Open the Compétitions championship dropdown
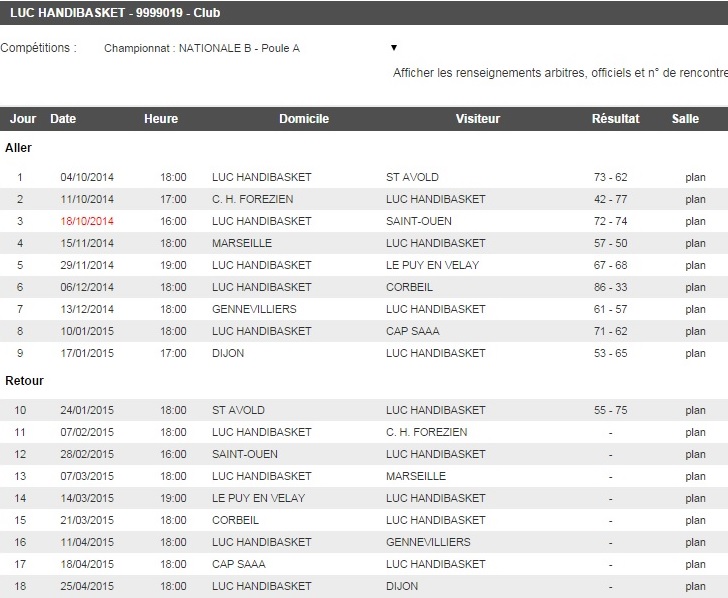 pos(250,48)
